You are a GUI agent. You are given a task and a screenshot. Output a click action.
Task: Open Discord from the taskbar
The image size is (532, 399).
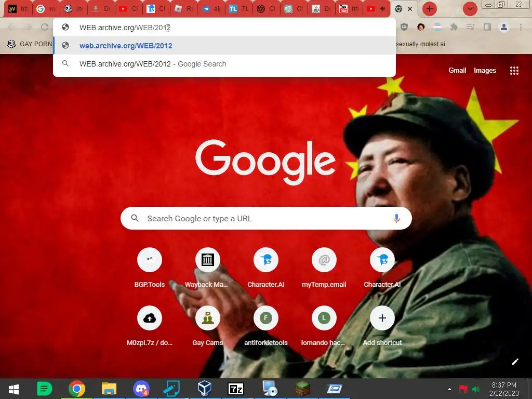pyautogui.click(x=141, y=389)
